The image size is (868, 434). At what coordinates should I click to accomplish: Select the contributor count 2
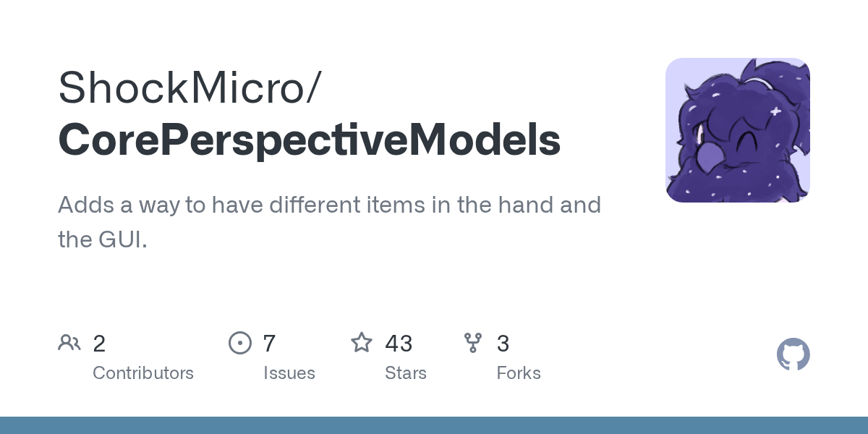tap(99, 344)
